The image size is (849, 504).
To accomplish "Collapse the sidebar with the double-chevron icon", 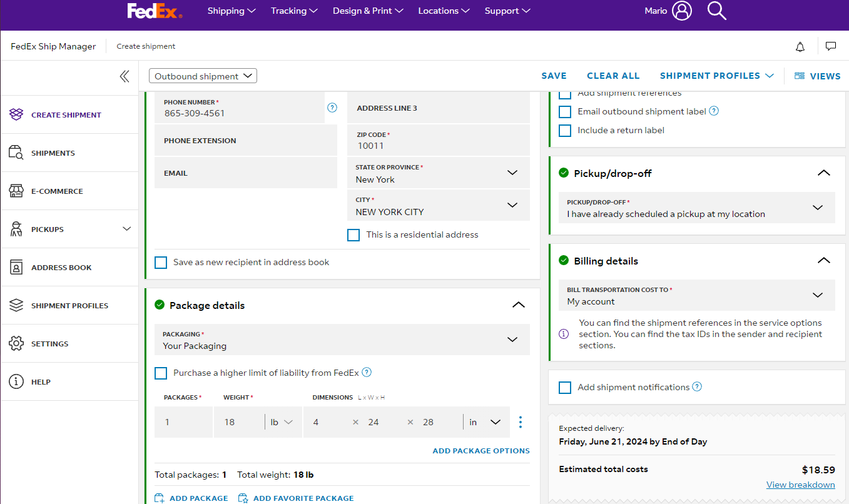I will 125,76.
